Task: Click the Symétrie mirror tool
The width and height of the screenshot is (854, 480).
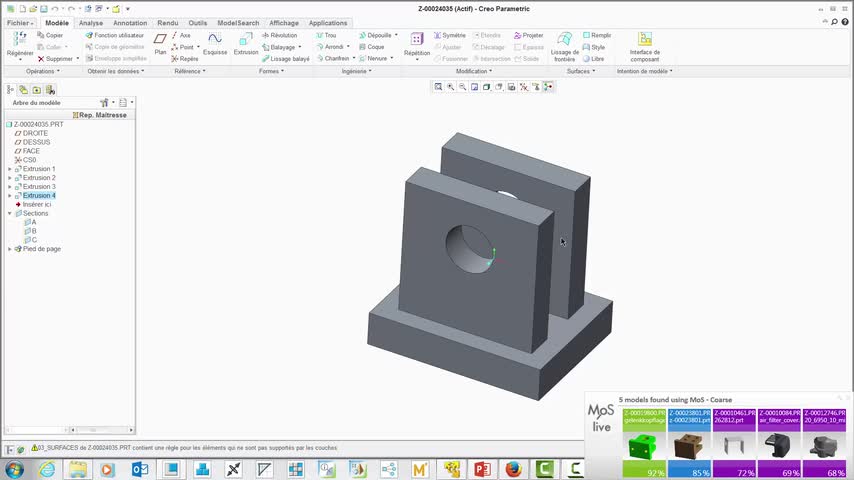Action: [x=449, y=35]
